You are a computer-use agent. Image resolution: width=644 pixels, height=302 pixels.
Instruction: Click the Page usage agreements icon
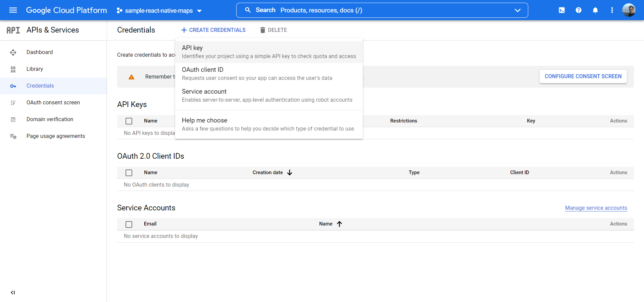point(13,136)
